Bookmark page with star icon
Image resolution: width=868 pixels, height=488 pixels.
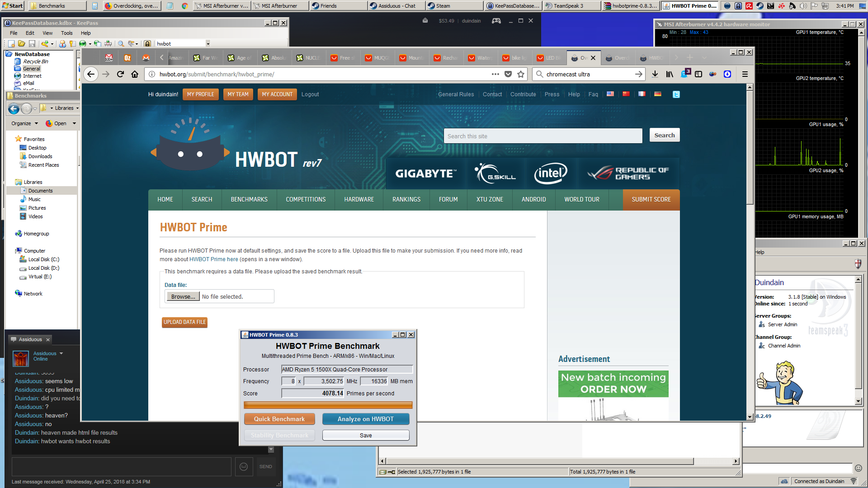click(x=521, y=74)
